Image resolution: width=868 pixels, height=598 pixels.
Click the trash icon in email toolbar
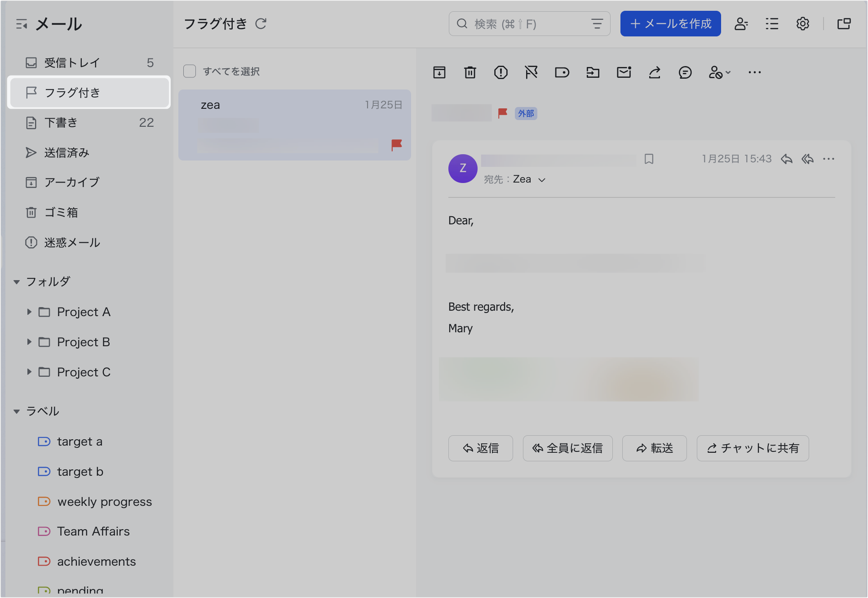click(x=470, y=72)
